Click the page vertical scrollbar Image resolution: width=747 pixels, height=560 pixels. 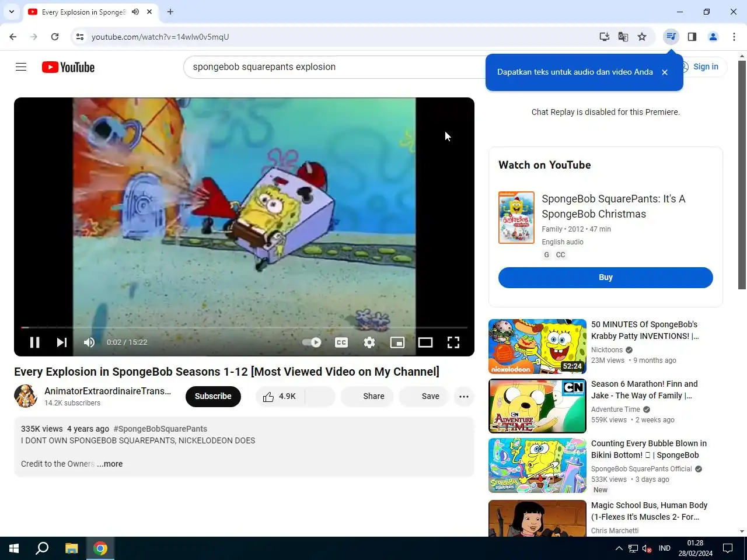[x=742, y=175]
